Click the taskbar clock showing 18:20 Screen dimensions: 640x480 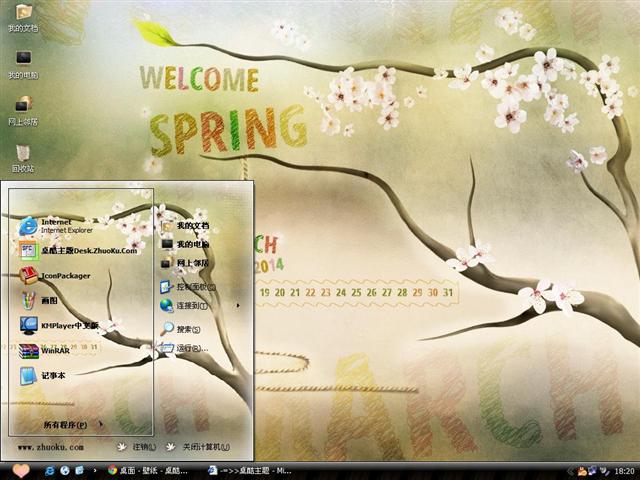click(x=624, y=471)
